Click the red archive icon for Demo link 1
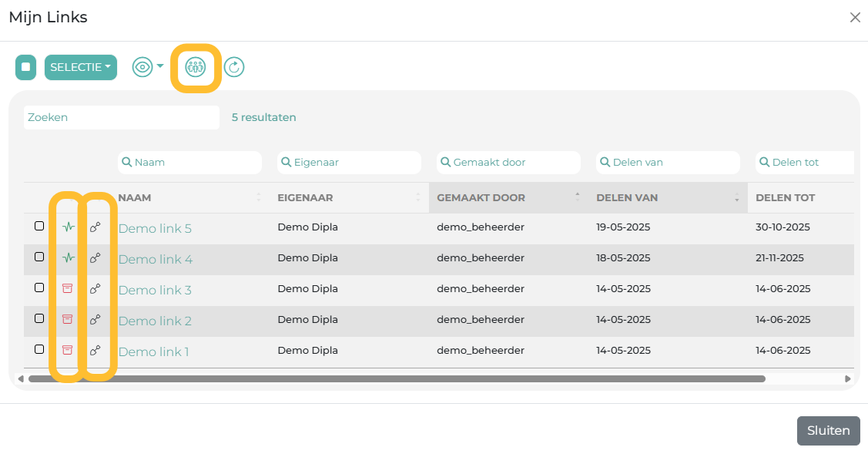This screenshot has height=454, width=868. point(67,350)
